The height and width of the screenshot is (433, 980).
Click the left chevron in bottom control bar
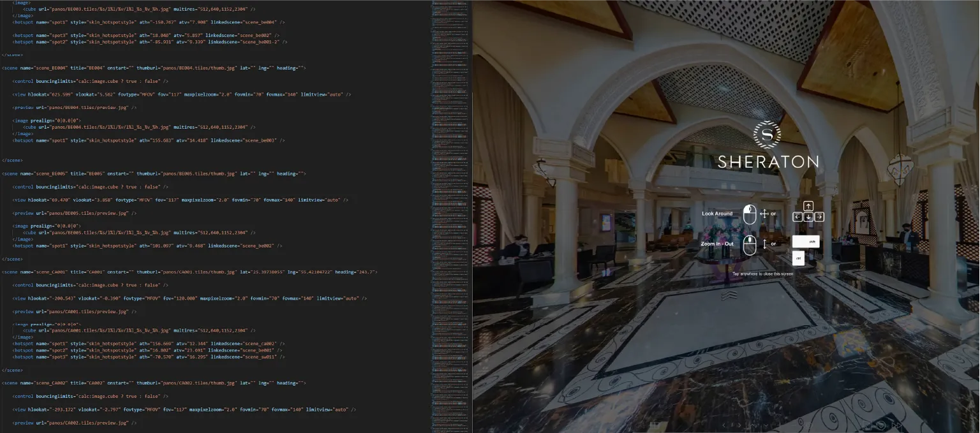[724, 425]
